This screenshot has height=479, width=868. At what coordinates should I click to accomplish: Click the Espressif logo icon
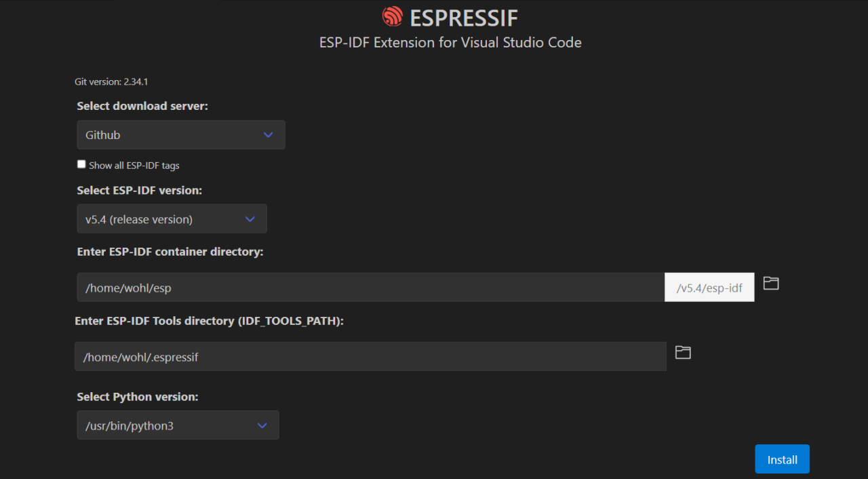click(x=393, y=17)
